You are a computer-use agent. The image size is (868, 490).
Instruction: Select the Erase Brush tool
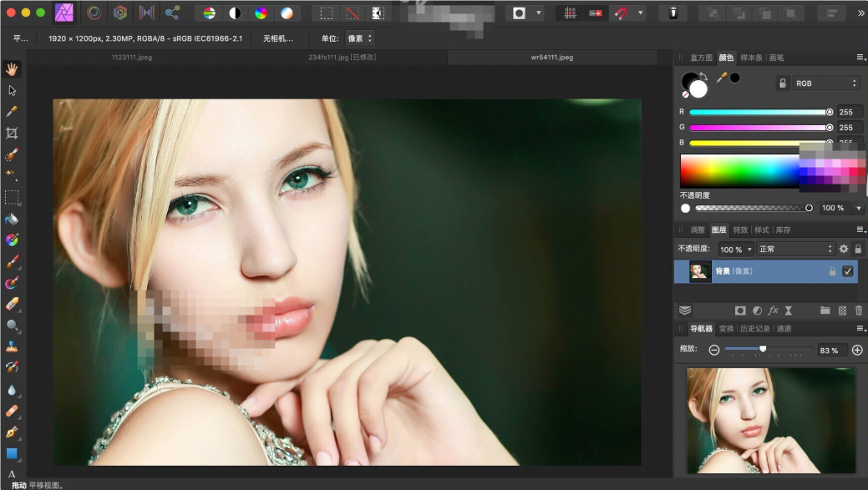(x=12, y=304)
